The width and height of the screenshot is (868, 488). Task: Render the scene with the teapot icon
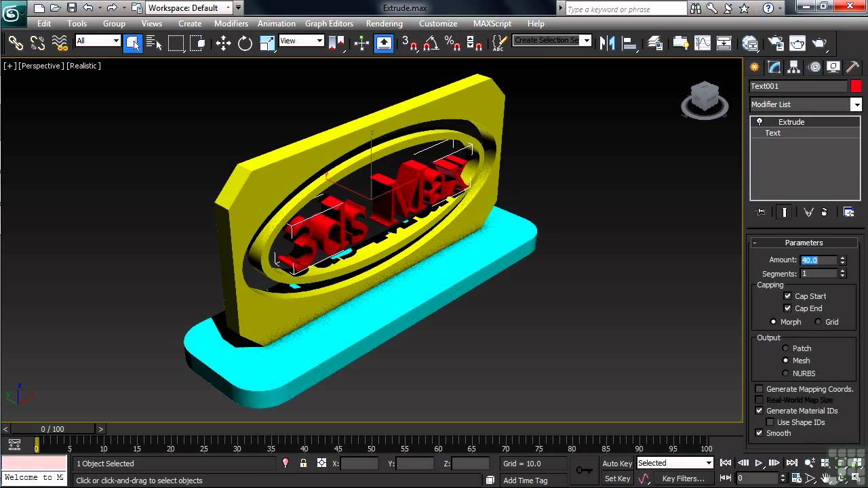pyautogui.click(x=820, y=43)
